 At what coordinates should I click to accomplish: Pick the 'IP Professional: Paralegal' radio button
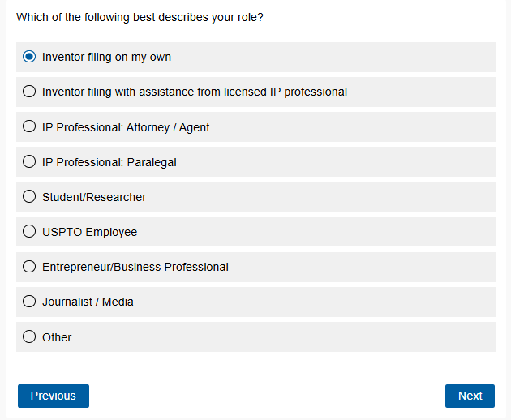click(29, 161)
